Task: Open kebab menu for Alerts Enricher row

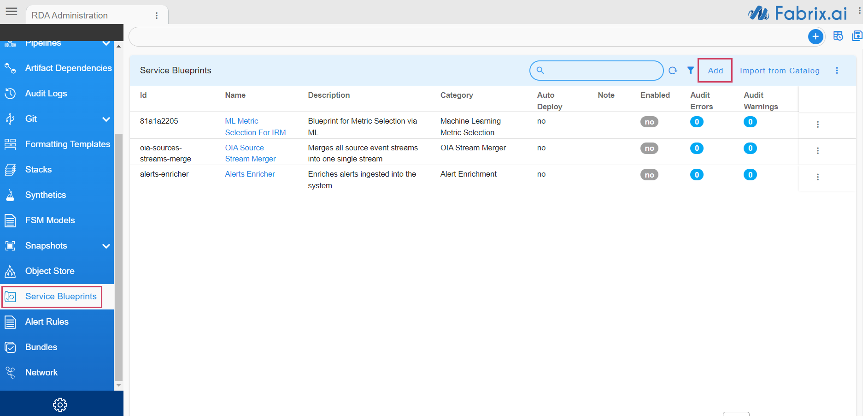Action: [818, 177]
